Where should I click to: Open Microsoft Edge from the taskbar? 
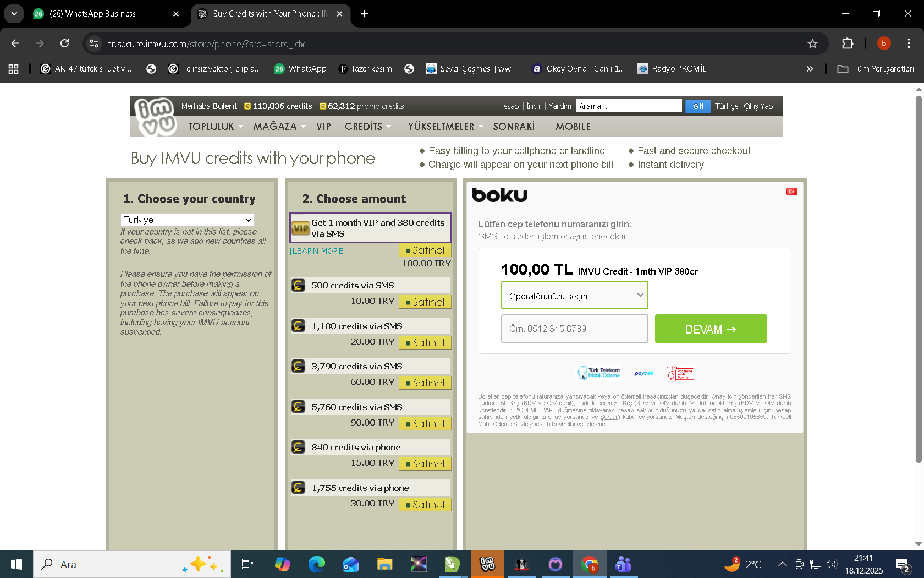pyautogui.click(x=316, y=564)
